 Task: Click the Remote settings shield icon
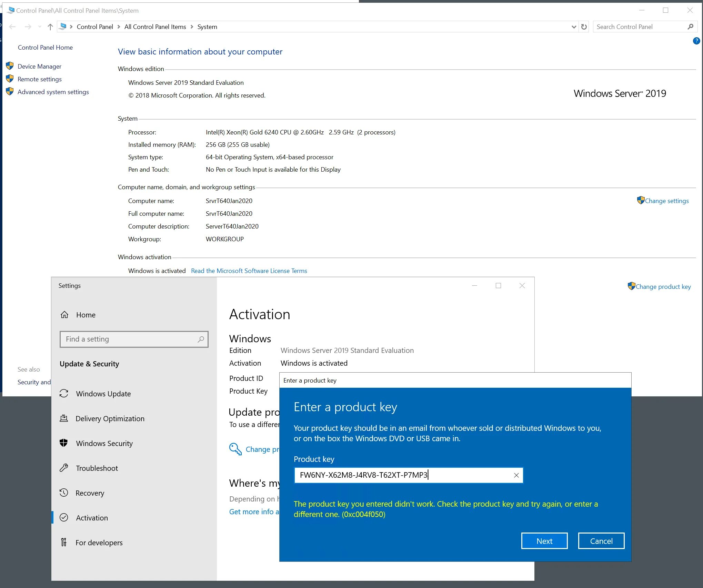click(10, 79)
